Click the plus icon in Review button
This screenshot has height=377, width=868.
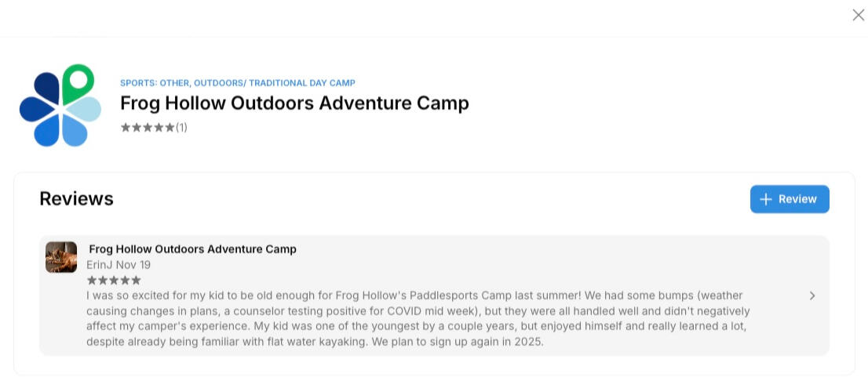tap(766, 199)
